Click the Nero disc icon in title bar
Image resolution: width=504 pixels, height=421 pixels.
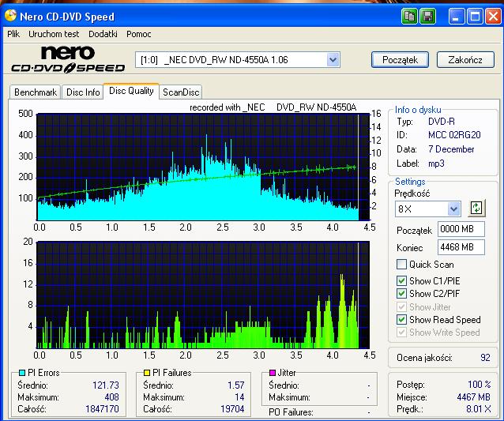tap(10, 16)
